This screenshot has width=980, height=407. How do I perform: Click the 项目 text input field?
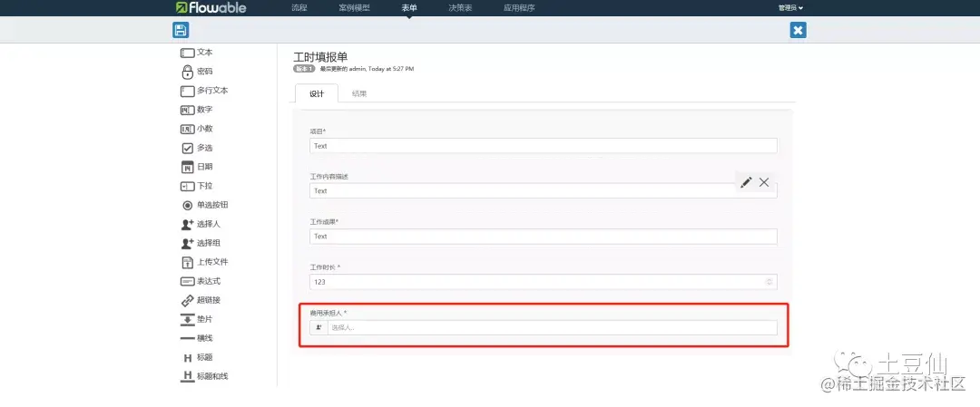coord(544,145)
